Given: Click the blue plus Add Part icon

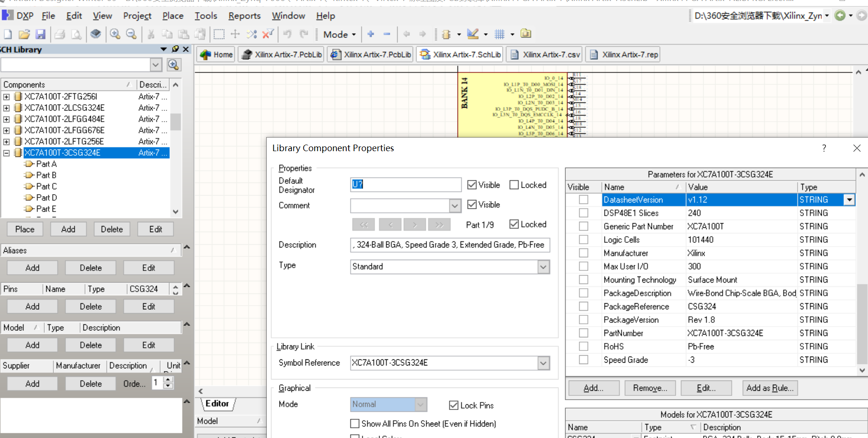Looking at the screenshot, I should [371, 34].
